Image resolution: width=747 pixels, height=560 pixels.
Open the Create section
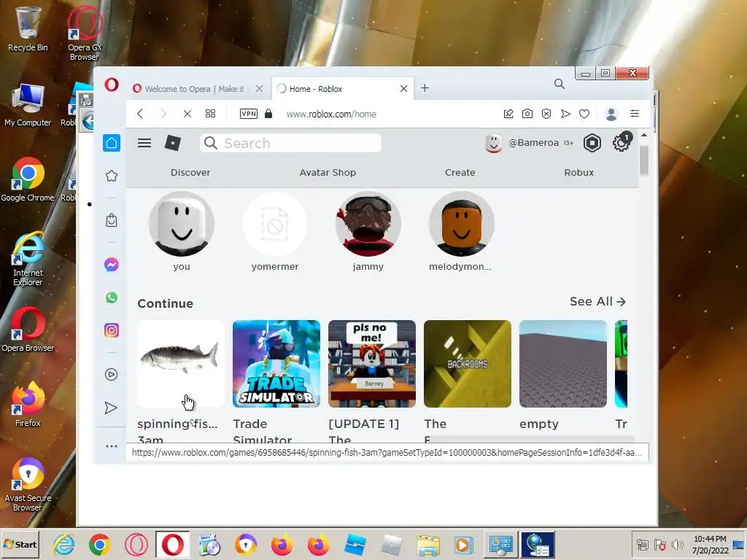point(460,172)
